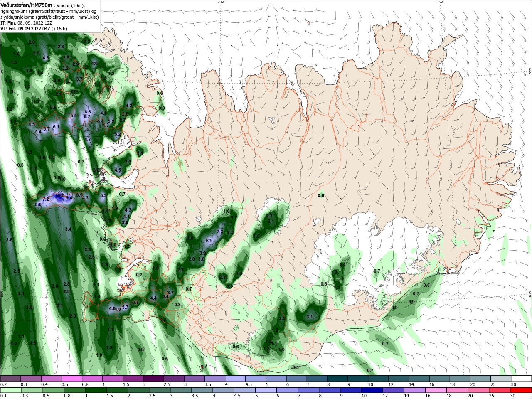This screenshot has height=399, width=532.
Task: Click the 5.3 precipitation value on the map
Action: pos(103,195)
